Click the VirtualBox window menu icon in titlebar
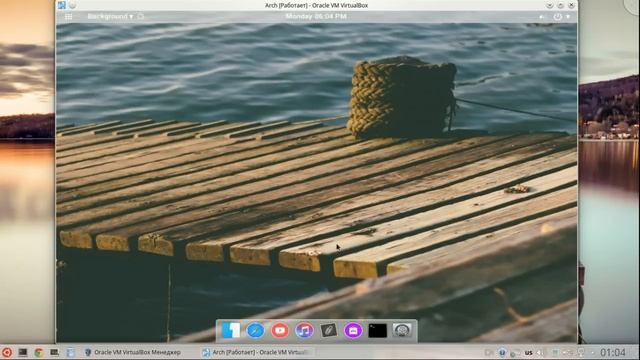This screenshot has height=360, width=640. [x=62, y=5]
